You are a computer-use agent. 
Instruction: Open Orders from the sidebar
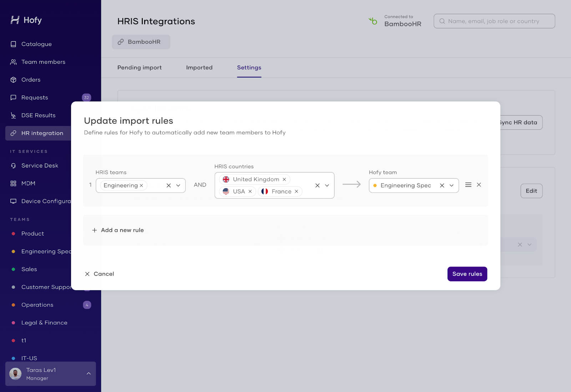click(31, 80)
